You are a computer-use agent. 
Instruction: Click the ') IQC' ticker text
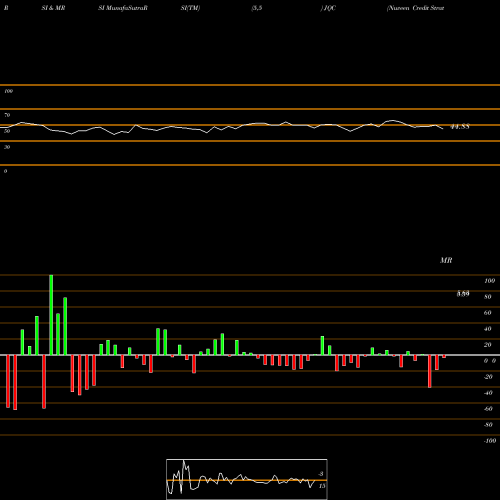coord(328,8)
